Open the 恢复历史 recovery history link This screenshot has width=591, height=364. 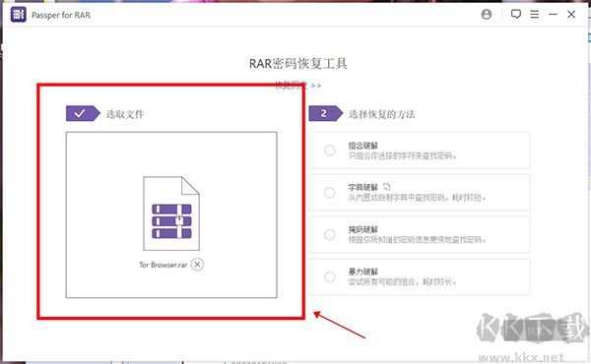pos(291,85)
